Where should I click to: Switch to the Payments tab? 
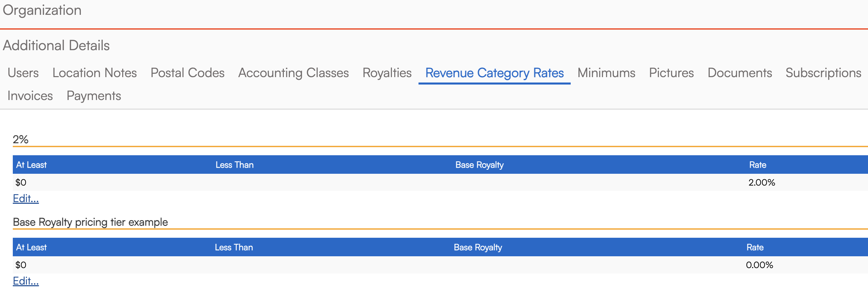click(x=94, y=96)
